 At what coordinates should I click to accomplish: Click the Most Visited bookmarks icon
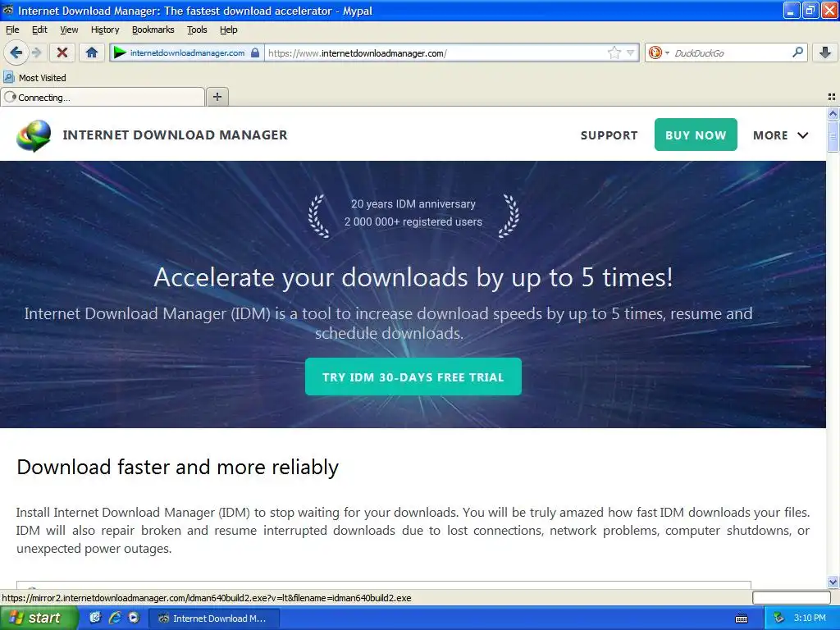(8, 77)
